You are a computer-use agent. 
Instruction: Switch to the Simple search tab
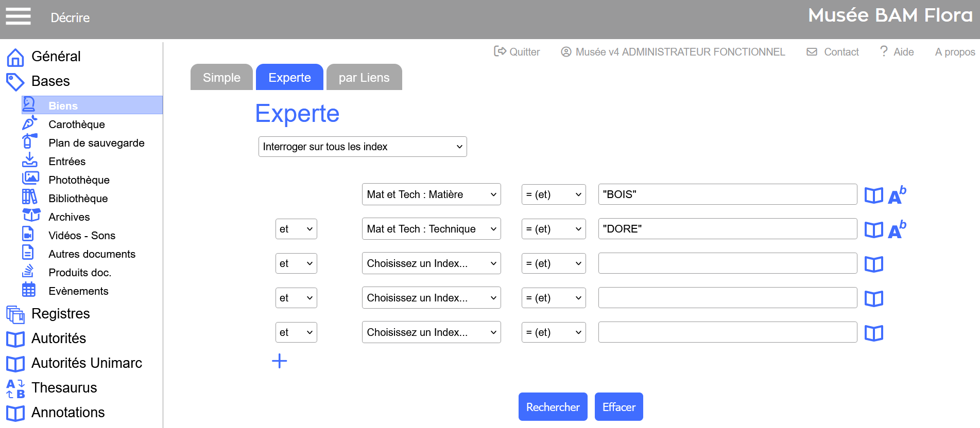click(221, 78)
